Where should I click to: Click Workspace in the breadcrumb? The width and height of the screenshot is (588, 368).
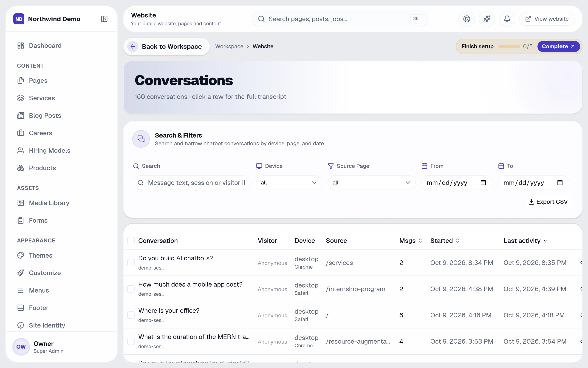[229, 46]
